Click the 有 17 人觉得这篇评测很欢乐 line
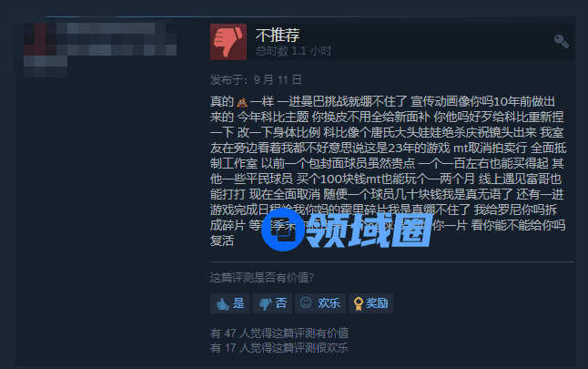Screen dimensions: 588x369 [279, 348]
